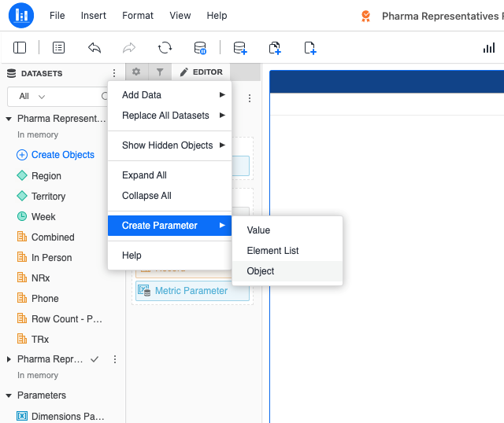Collapse the first Pharma Represent dataset tree
Image resolution: width=504 pixels, height=423 pixels.
9,119
